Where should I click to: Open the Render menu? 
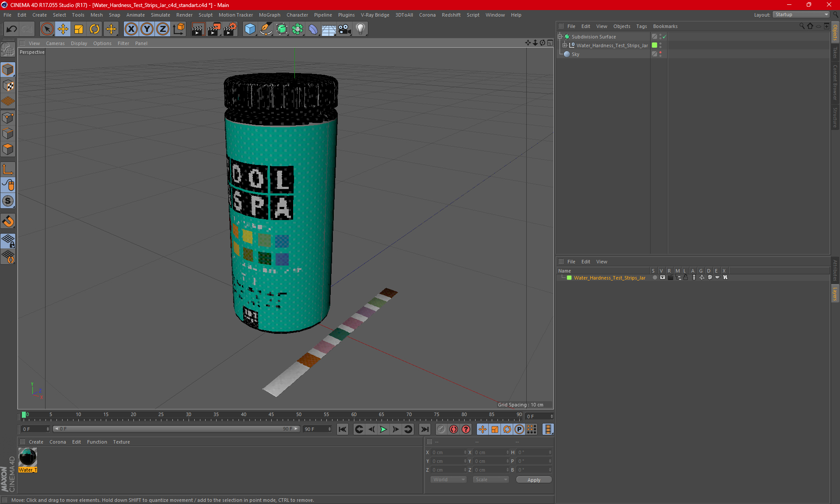click(x=184, y=15)
